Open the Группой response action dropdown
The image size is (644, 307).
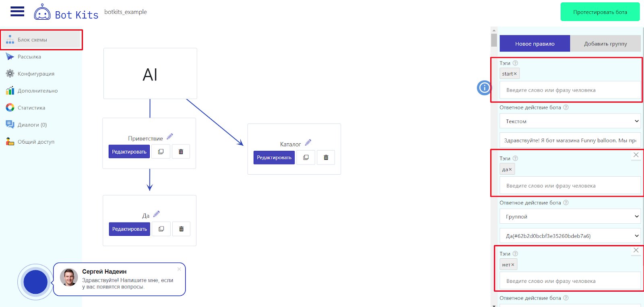(x=570, y=216)
